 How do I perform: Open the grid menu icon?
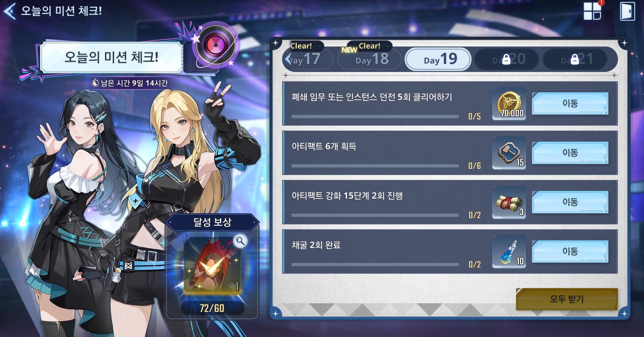[x=592, y=11]
